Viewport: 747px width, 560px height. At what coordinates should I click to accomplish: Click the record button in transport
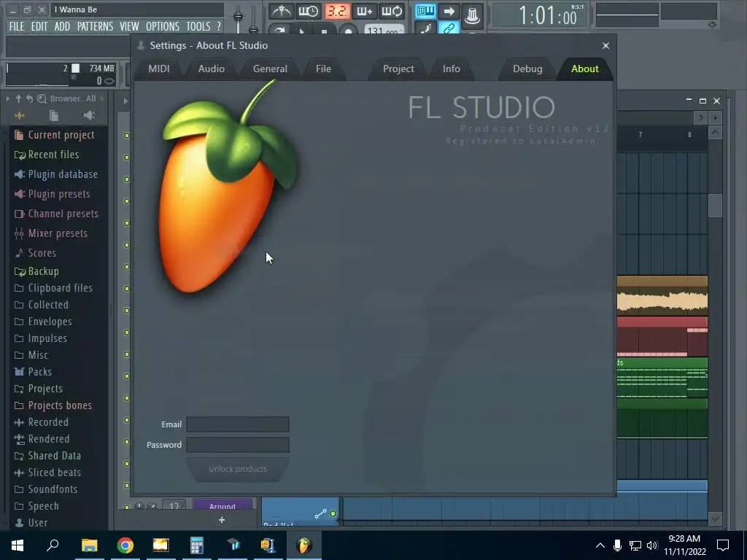[348, 31]
